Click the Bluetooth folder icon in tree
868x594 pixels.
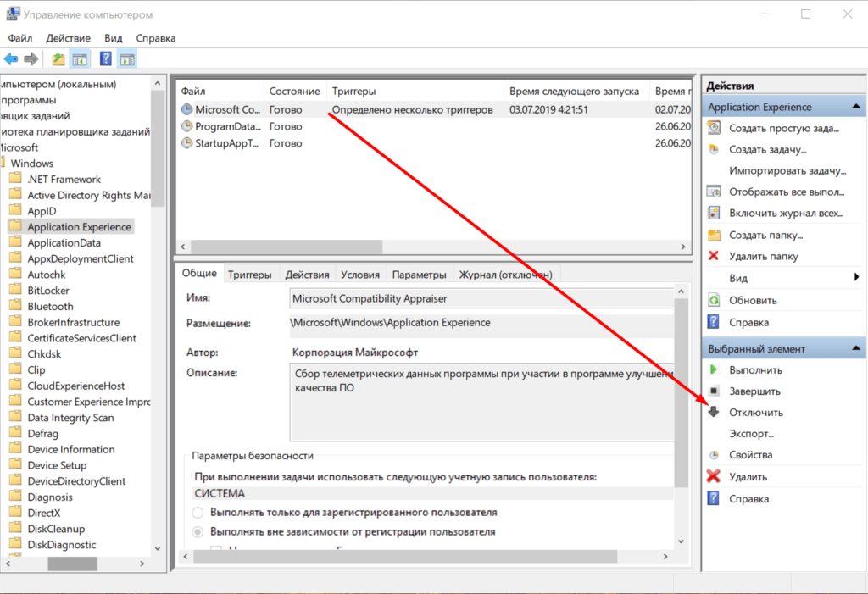(15, 306)
